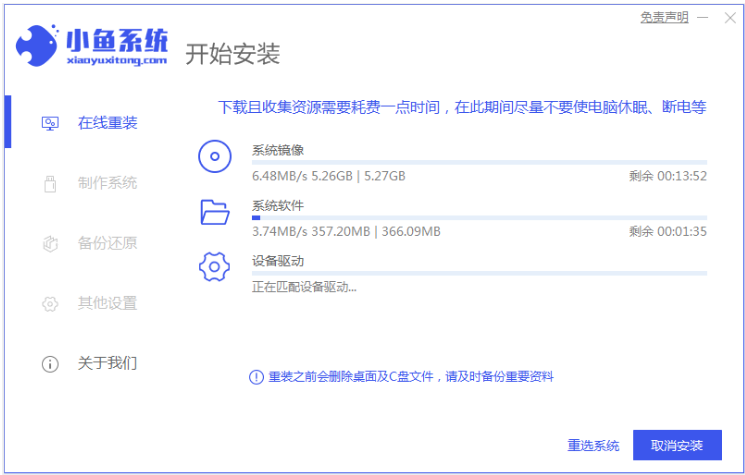Screen dimensions: 745x475
Task: Select the 在线重装 monitor icon
Action: 50,123
